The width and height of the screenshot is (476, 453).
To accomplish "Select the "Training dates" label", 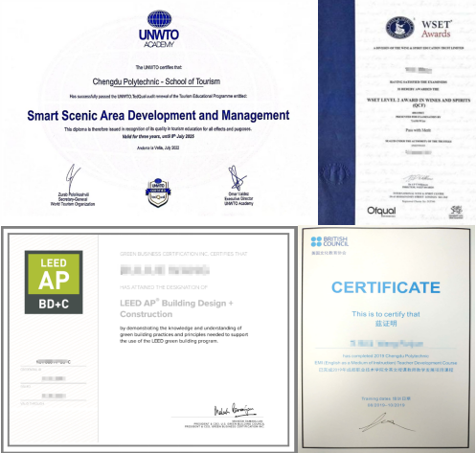I will point(386,398).
